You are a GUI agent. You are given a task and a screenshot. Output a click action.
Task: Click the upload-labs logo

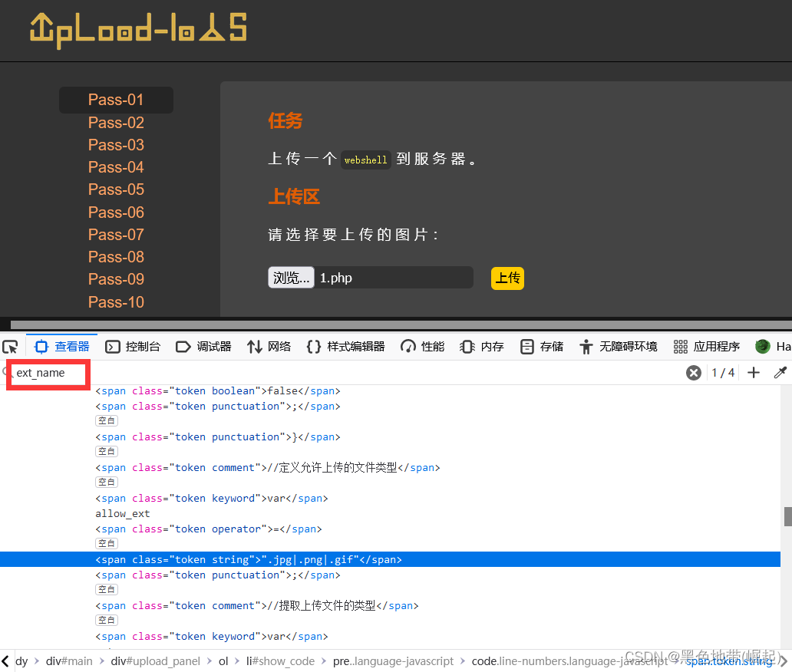tap(138, 30)
